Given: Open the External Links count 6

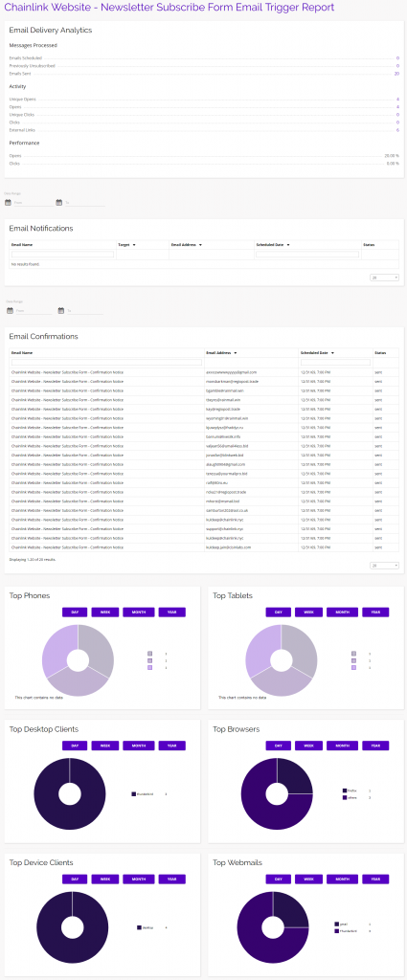Looking at the screenshot, I should 397,130.
